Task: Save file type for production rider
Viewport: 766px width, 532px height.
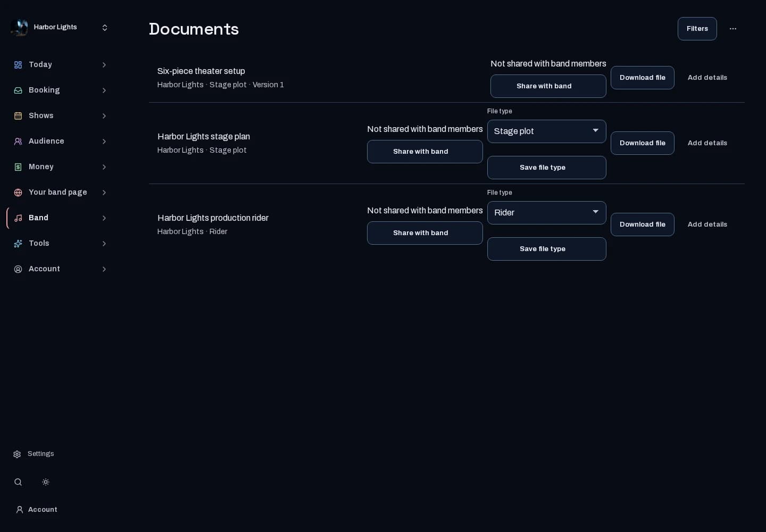Action: pos(547,249)
